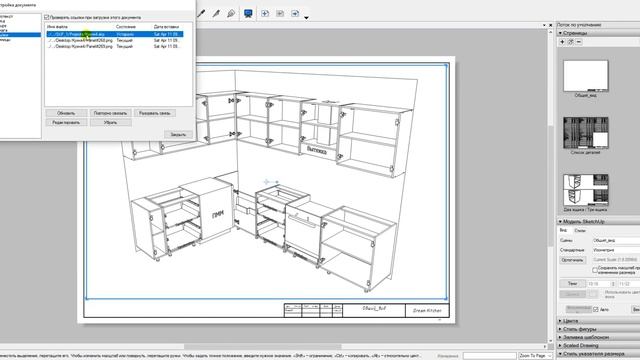Viewport: 640px width, 360px height.
Task: Start presentation with the blue screen icon
Action: 248,13
